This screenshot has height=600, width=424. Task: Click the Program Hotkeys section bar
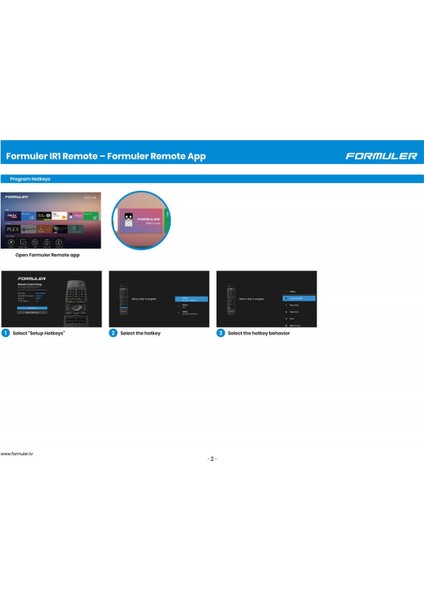(212, 179)
